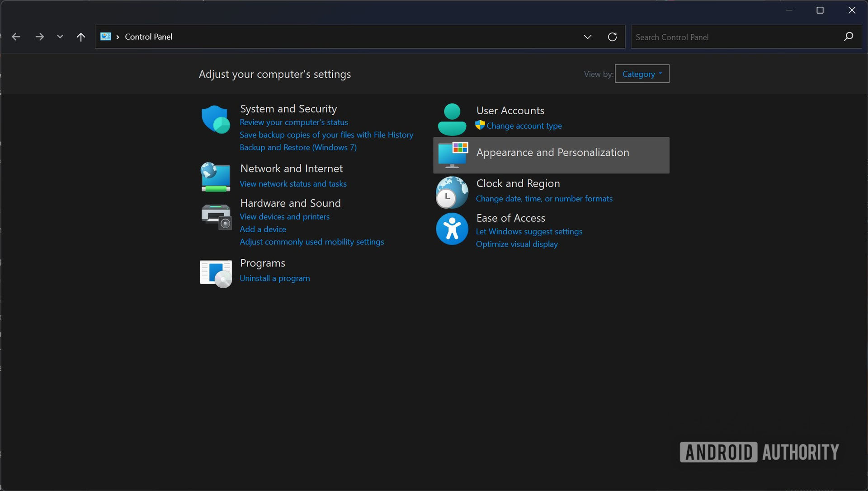This screenshot has height=491, width=868.
Task: Open Appearance and Personalization settings
Action: (552, 151)
